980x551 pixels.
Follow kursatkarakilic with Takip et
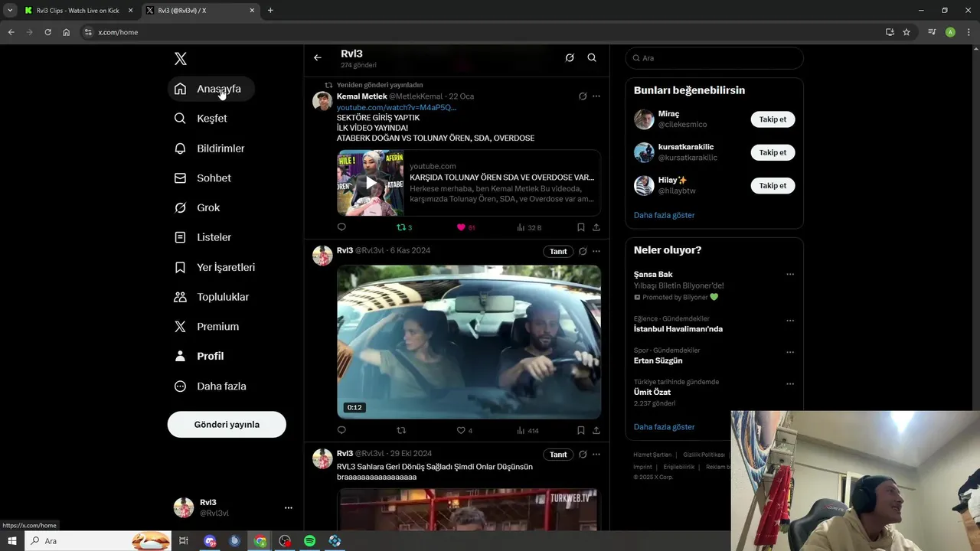click(x=773, y=152)
